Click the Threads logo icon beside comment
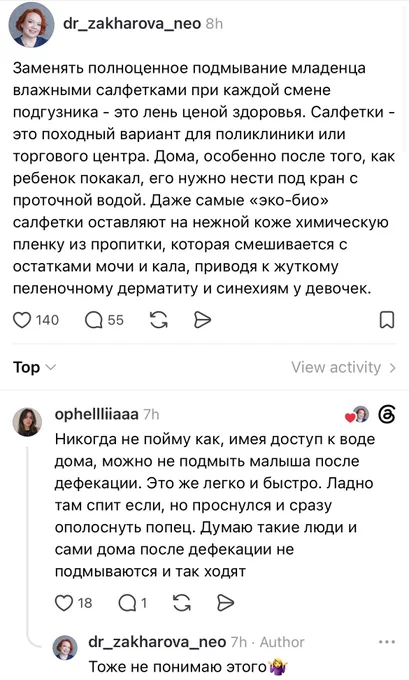This screenshot has height=680, width=409. [x=386, y=415]
